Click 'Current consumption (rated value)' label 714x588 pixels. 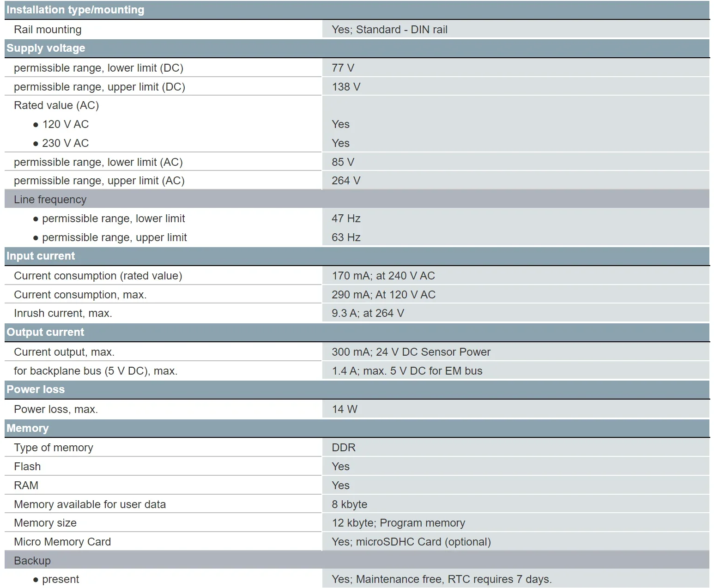[98, 276]
